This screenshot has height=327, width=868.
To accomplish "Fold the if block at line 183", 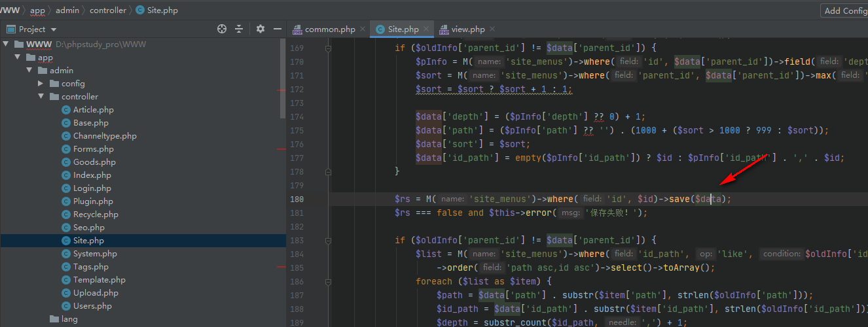I will click(328, 240).
